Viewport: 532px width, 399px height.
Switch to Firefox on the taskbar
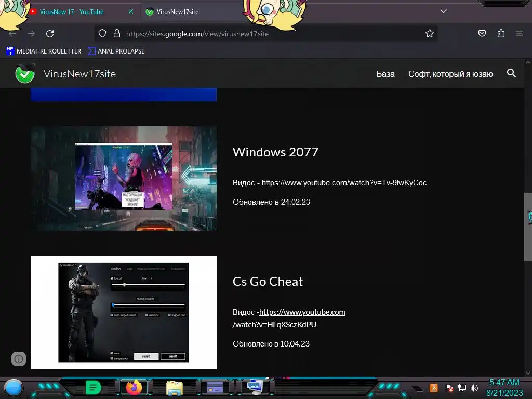click(x=134, y=387)
